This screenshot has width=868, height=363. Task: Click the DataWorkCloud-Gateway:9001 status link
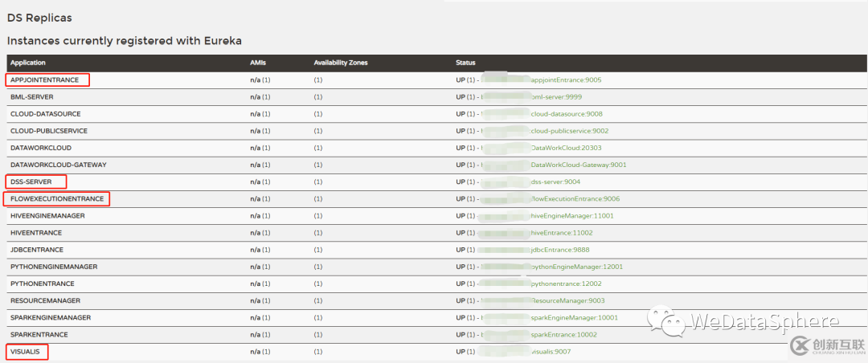pyautogui.click(x=579, y=165)
